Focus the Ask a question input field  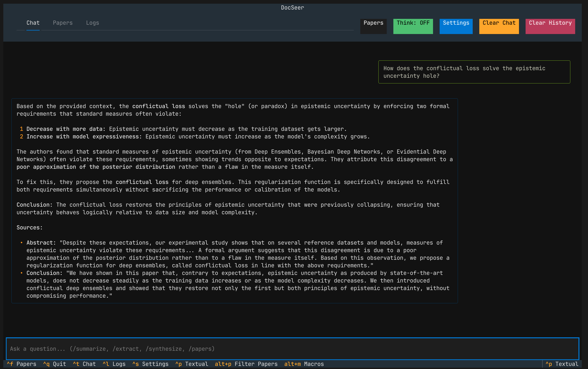click(x=292, y=349)
